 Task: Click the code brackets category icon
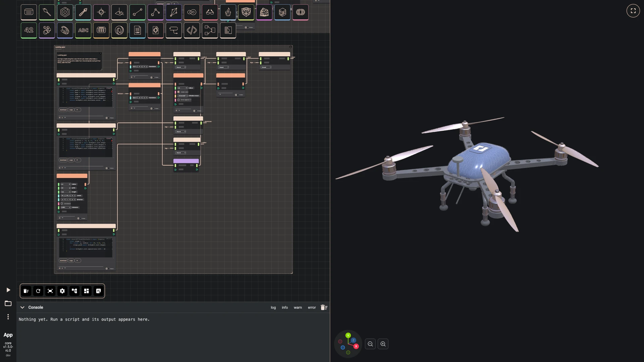(x=192, y=30)
